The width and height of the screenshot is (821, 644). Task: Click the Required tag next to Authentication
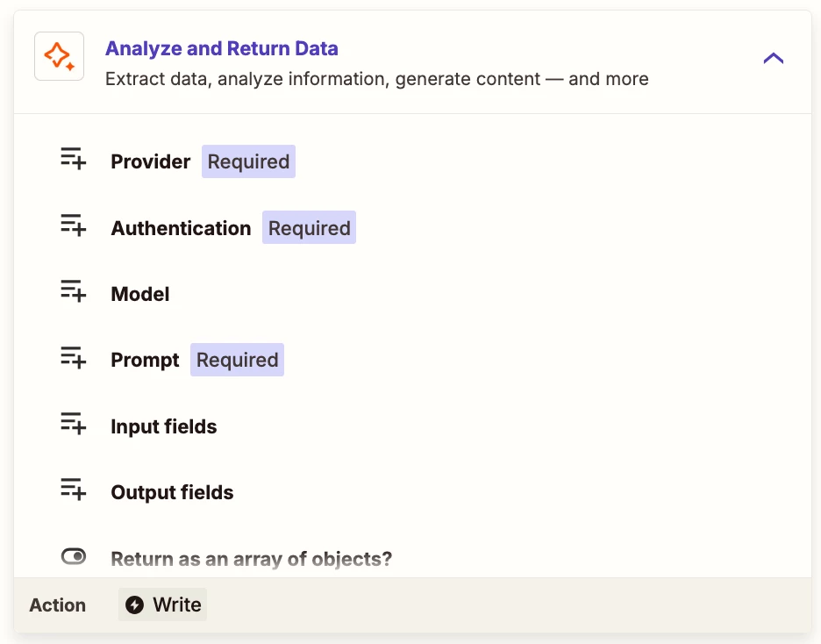(309, 228)
